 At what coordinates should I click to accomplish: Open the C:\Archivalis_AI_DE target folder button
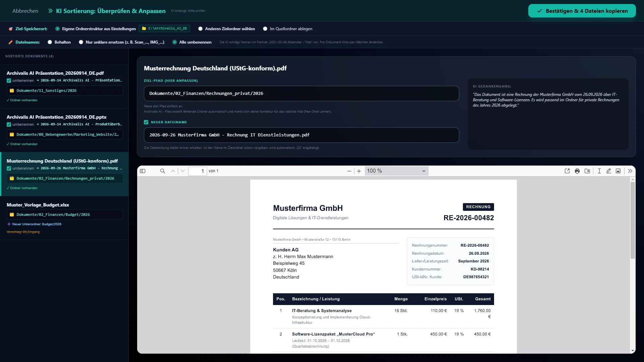click(x=164, y=28)
